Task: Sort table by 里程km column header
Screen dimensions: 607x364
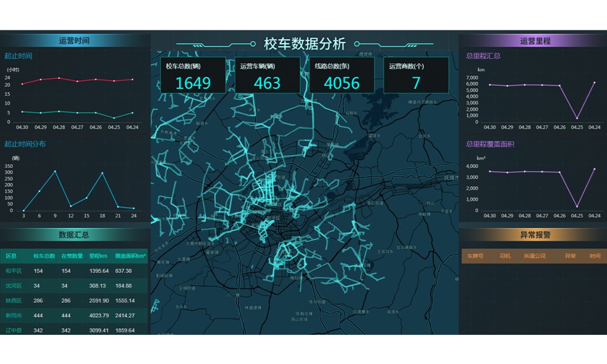Action: click(98, 256)
